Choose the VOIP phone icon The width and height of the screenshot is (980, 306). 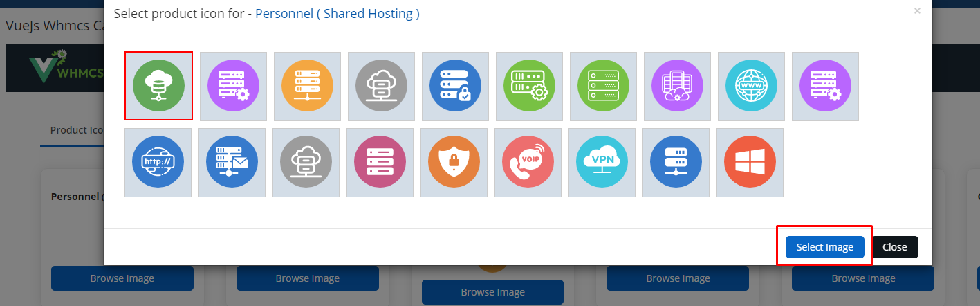pyautogui.click(x=528, y=163)
